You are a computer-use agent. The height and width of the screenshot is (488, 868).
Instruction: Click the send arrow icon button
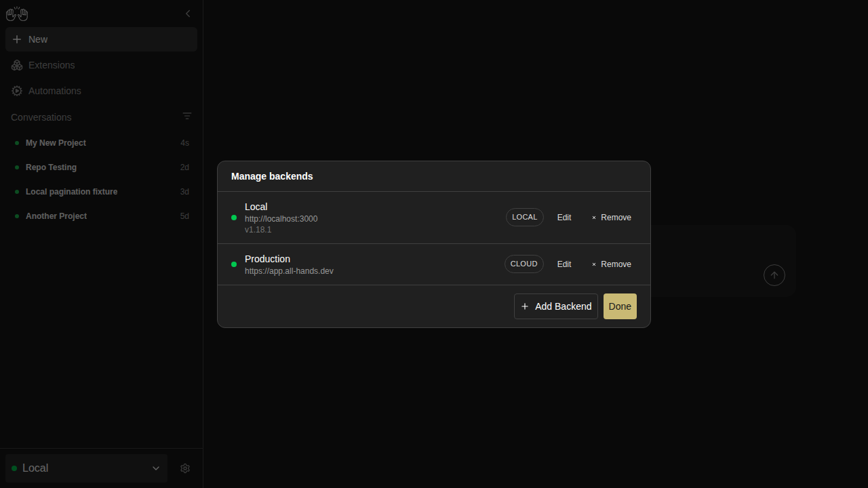pos(774,275)
